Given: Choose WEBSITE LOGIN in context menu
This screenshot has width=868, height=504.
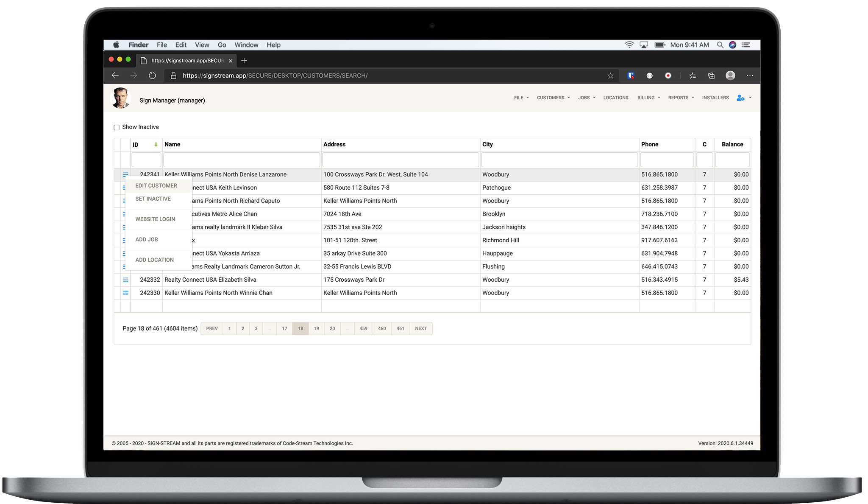Looking at the screenshot, I should click(x=159, y=219).
